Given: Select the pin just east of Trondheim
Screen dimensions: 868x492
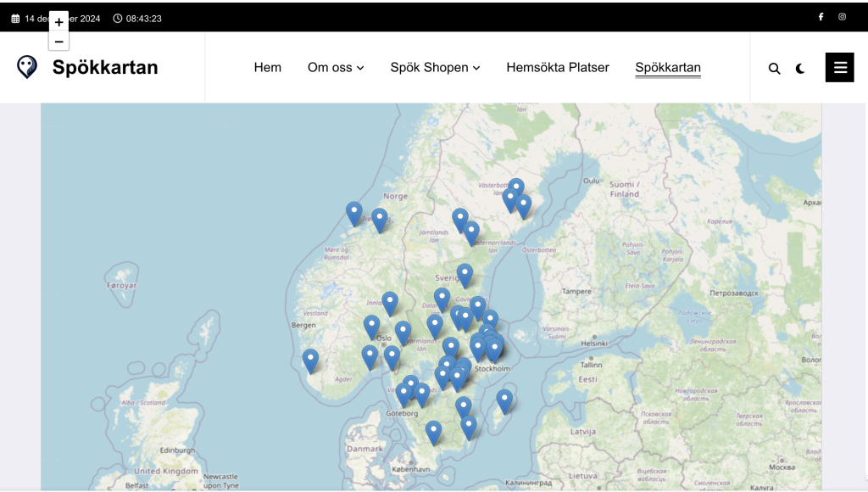Looking at the screenshot, I should click(x=379, y=221).
